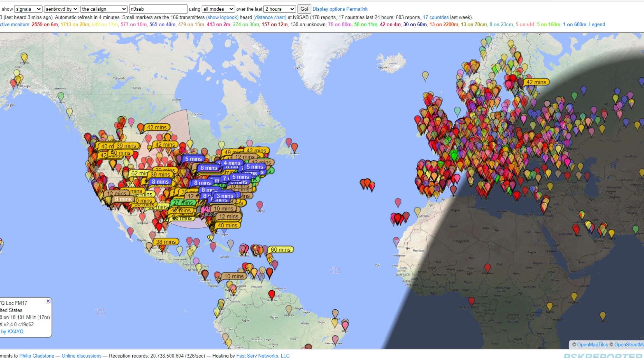The width and height of the screenshot is (644, 358).
Task: Click the '157 on 12m' band filter
Action: pos(275,24)
